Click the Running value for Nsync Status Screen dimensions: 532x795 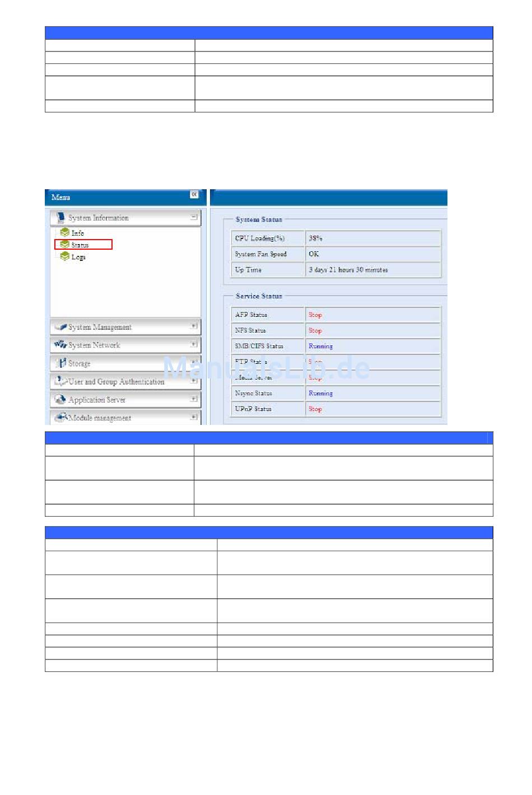(x=320, y=393)
